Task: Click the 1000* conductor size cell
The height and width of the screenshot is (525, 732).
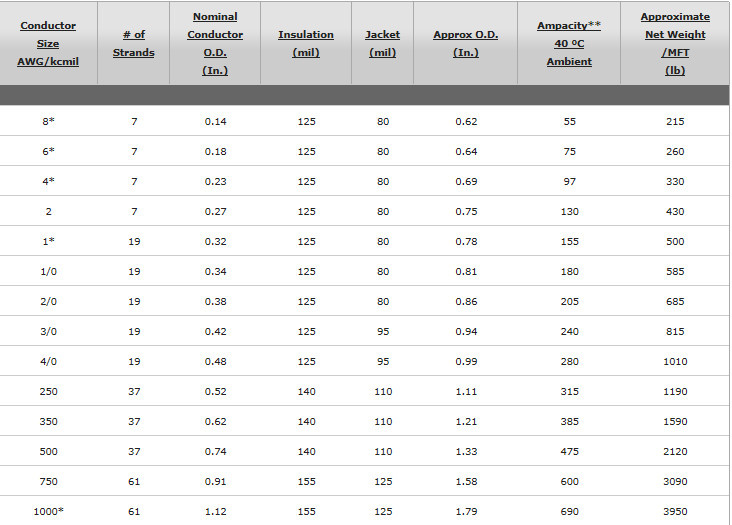Action: 49,511
